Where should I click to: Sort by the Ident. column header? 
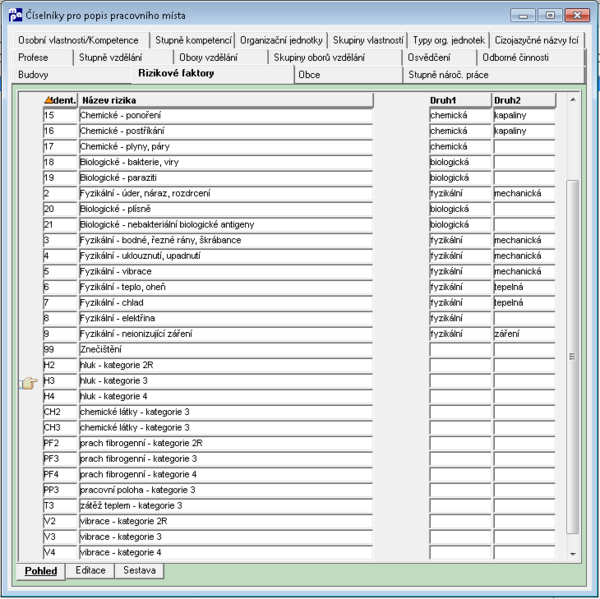coord(60,100)
